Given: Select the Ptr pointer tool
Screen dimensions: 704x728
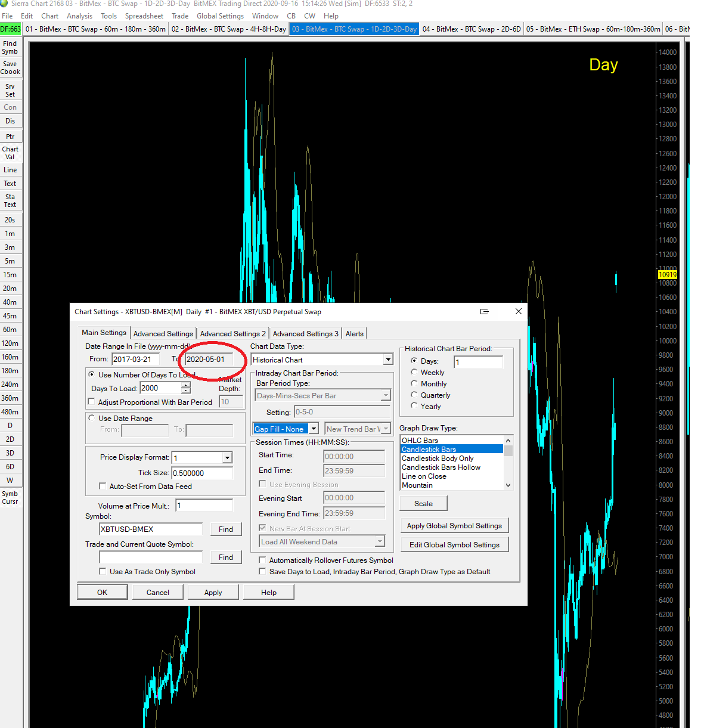Looking at the screenshot, I should coord(10,137).
